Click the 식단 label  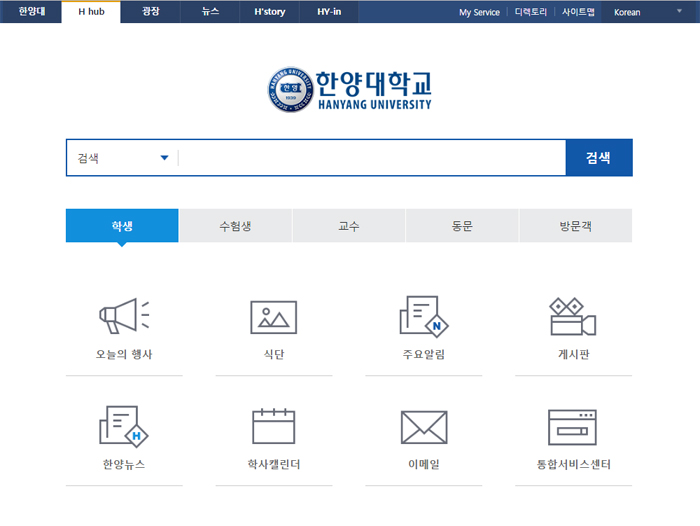coord(274,354)
